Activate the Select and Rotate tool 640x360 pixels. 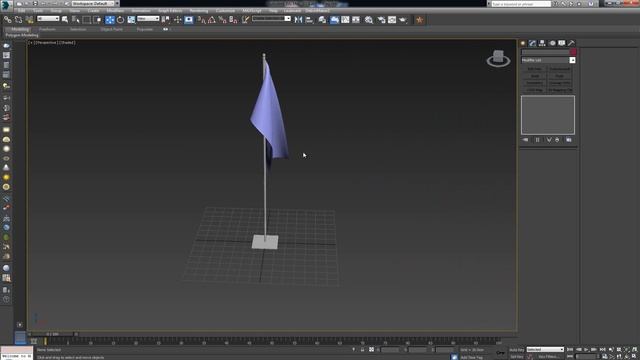point(120,20)
